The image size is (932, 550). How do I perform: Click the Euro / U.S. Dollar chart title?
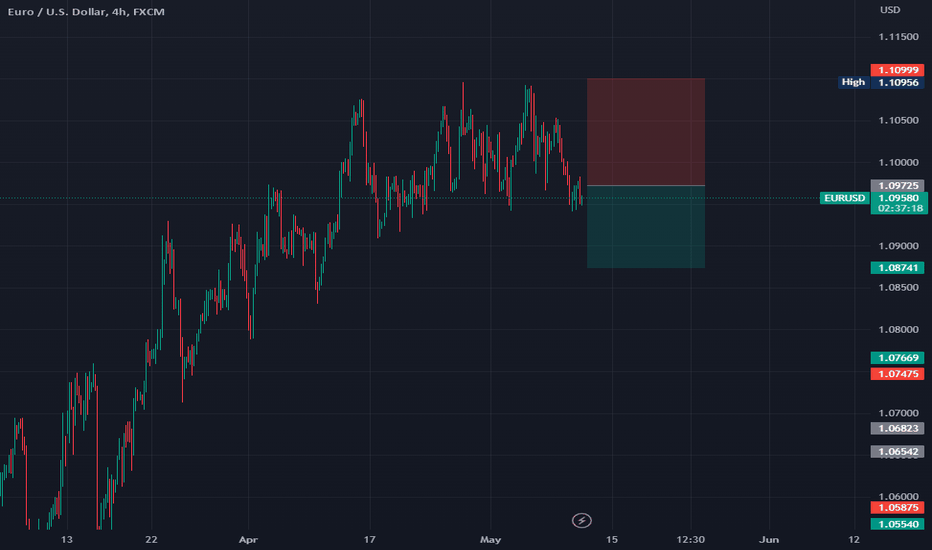86,12
